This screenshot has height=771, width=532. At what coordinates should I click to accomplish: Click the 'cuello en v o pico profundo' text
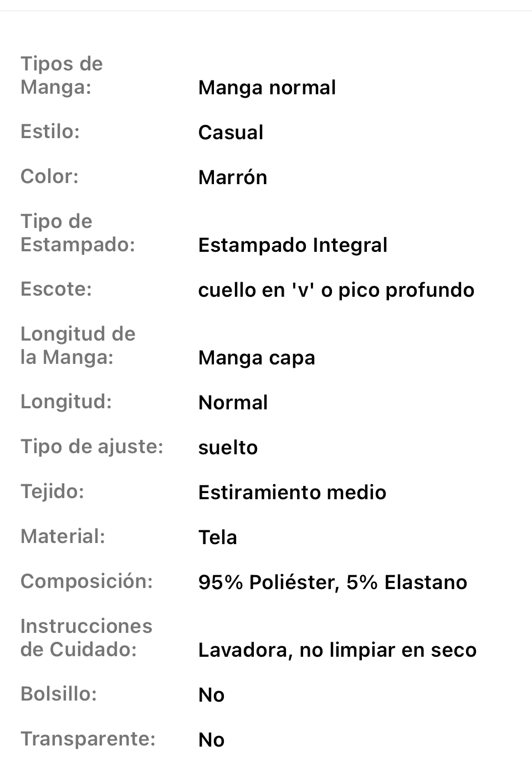[x=336, y=290]
